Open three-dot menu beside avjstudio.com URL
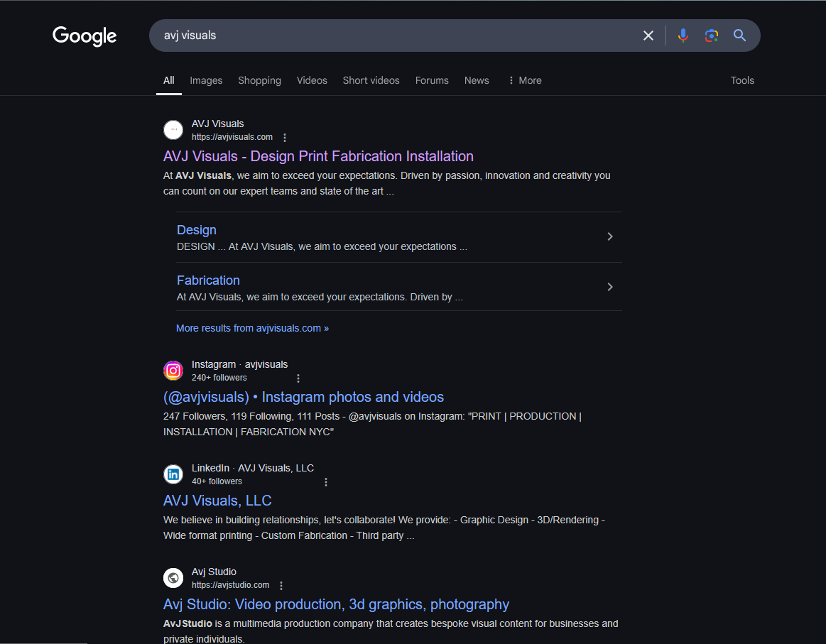The width and height of the screenshot is (826, 644). point(281,586)
